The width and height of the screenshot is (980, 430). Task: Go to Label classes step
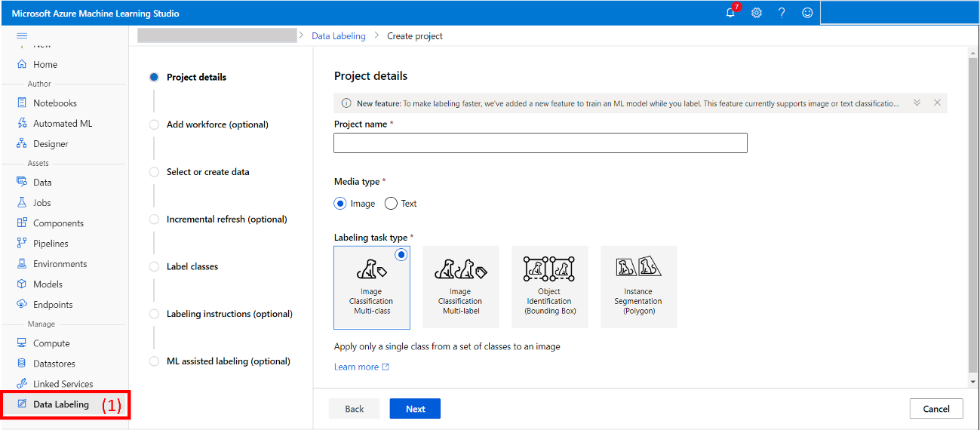pyautogui.click(x=192, y=266)
